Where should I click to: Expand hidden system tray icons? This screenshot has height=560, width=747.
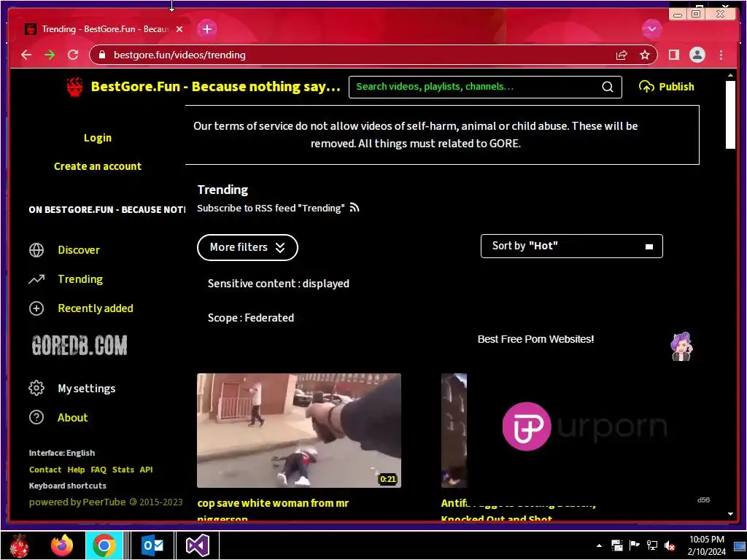click(599, 545)
